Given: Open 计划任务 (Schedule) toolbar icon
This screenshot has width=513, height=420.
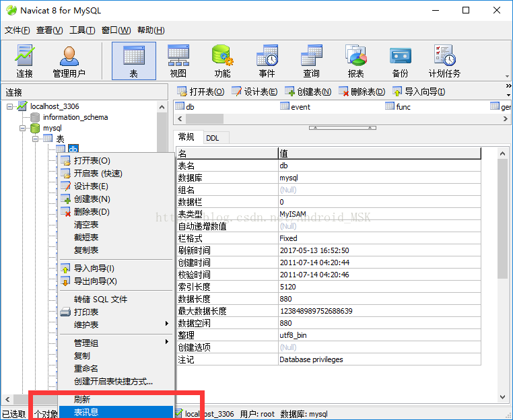Looking at the screenshot, I should point(444,61).
